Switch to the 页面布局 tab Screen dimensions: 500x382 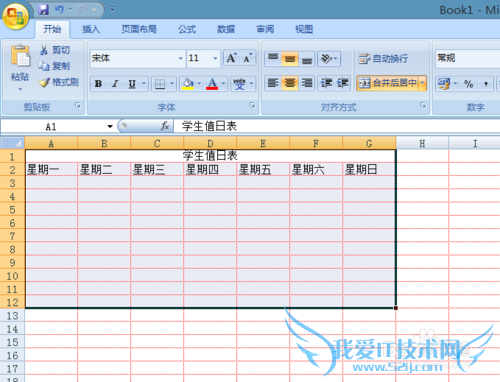click(139, 29)
